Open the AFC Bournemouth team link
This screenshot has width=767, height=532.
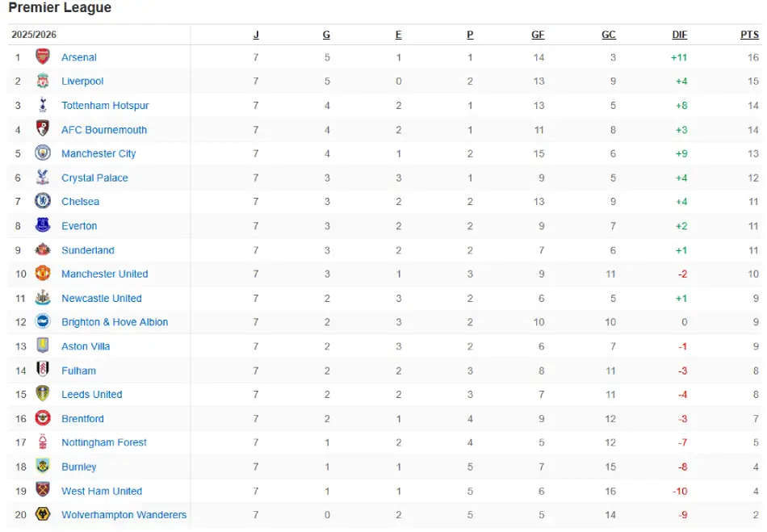(x=104, y=129)
